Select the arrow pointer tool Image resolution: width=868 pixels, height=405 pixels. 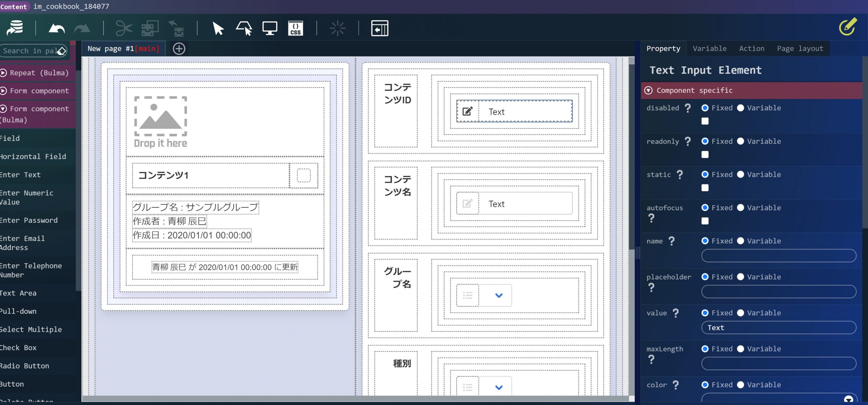218,28
